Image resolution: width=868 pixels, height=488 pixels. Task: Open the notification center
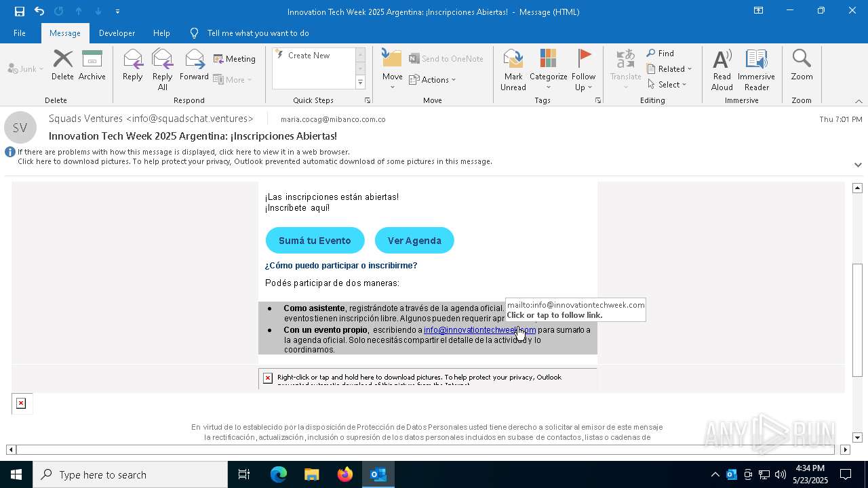pos(846,474)
